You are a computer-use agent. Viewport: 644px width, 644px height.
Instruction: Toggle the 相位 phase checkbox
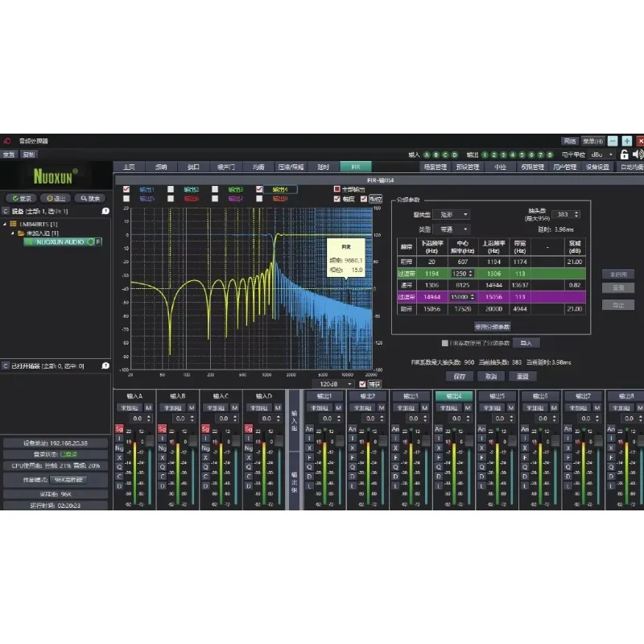tap(364, 199)
